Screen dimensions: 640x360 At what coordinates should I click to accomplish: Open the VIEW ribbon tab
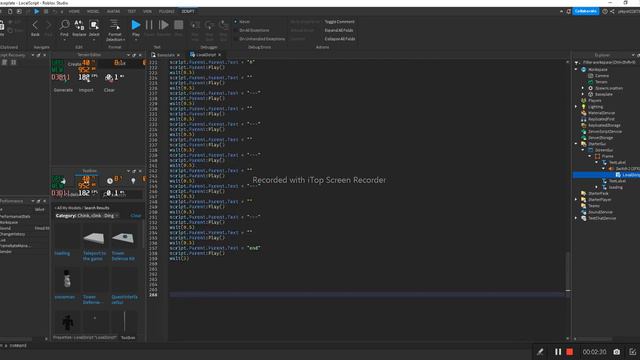point(147,11)
